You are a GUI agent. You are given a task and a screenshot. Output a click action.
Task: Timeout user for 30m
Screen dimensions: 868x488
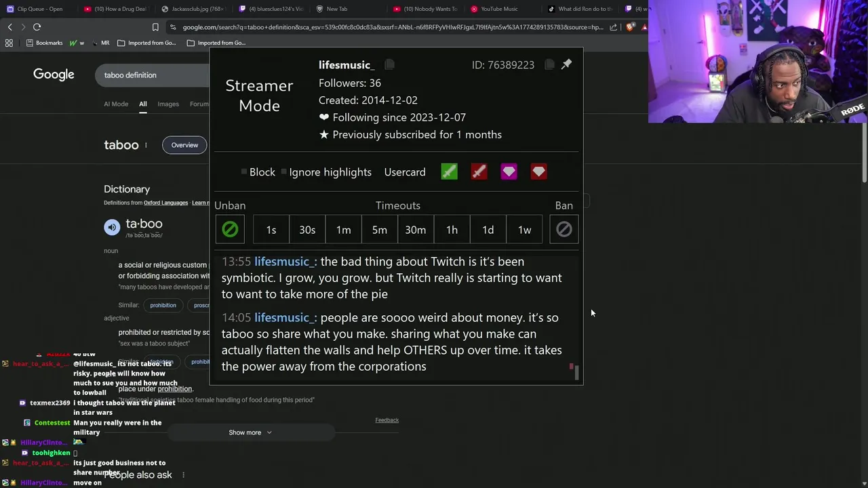pos(416,230)
